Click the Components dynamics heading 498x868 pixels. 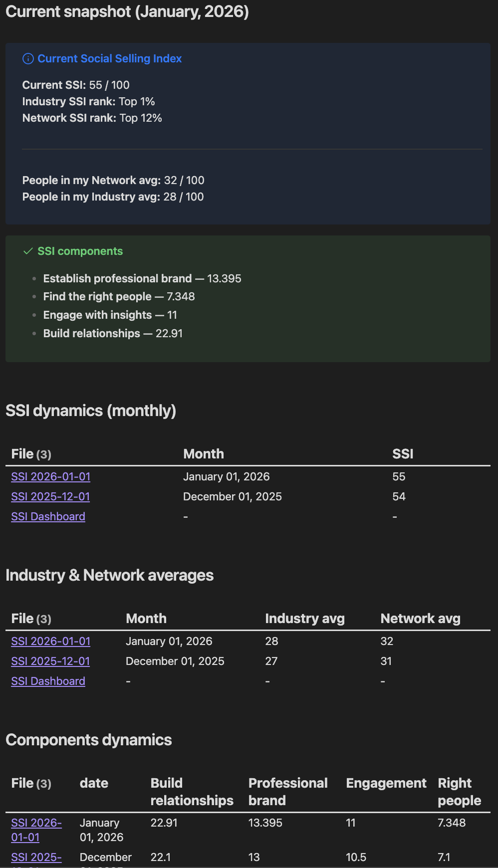click(89, 740)
